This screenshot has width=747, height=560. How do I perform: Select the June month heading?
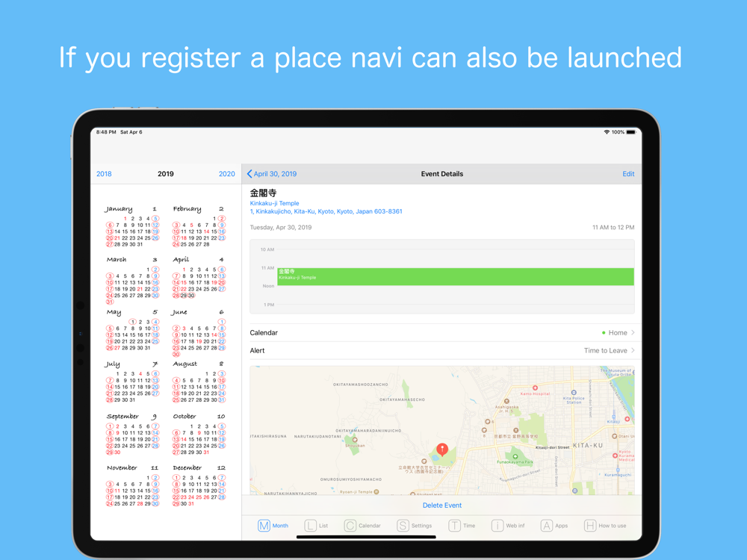click(x=179, y=312)
